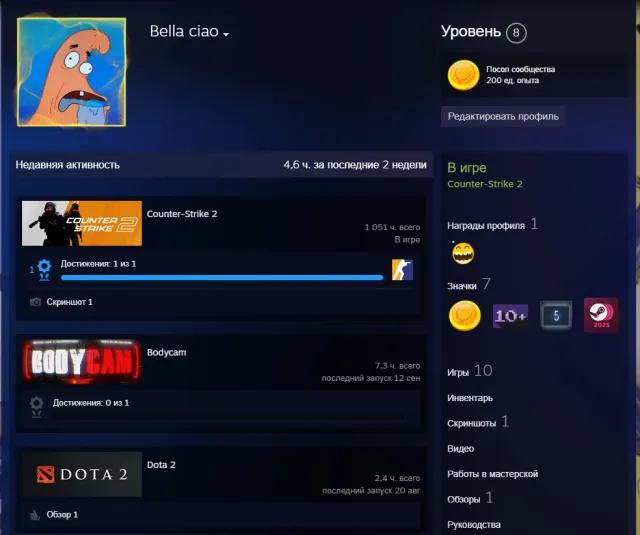The width and height of the screenshot is (640, 535).
Task: Click the CS achievement thumbnail icon
Action: (402, 270)
